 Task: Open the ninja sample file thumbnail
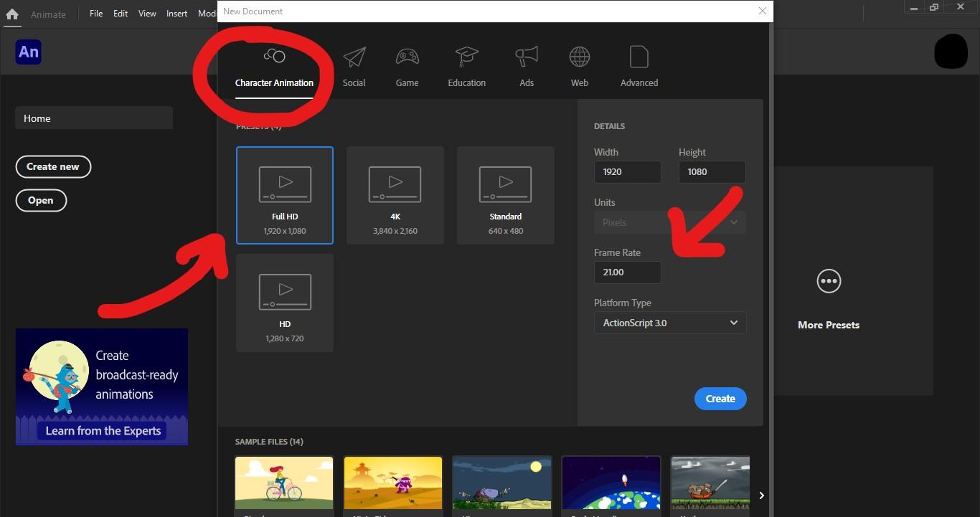393,484
